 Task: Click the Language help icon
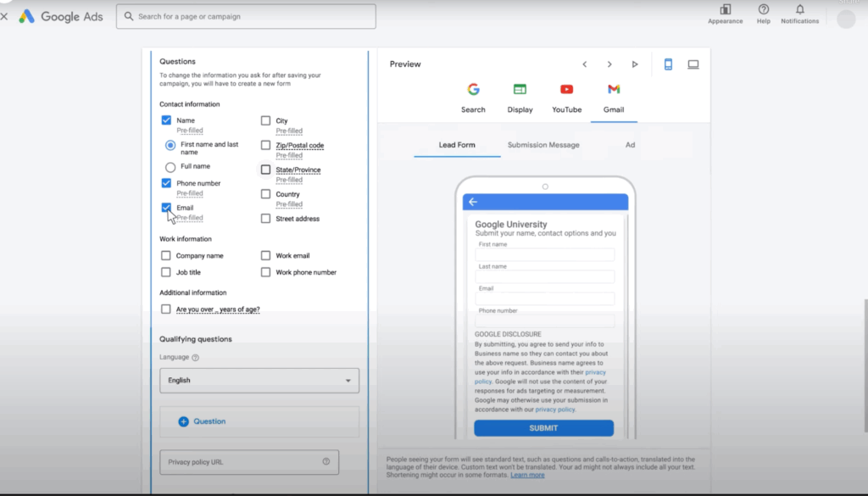pos(196,358)
